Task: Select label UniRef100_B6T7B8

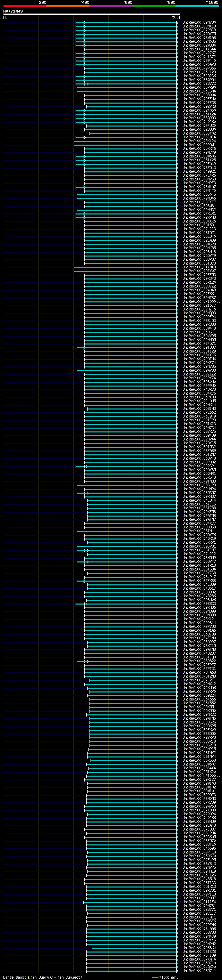Action: 199,508
